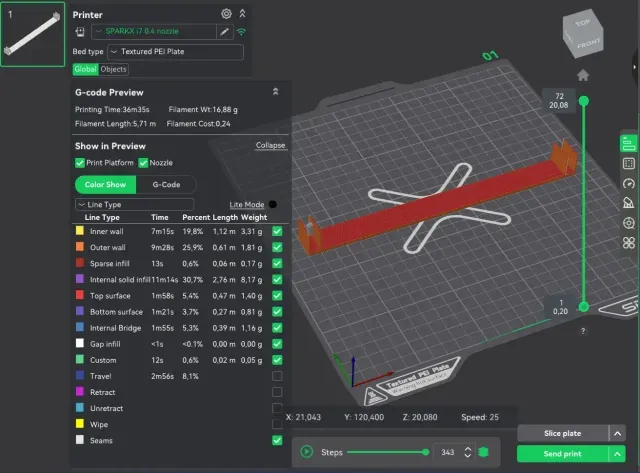Screen dimensions: 640x473
Task: Uncheck Sparse infill visibility checkbox
Action: [x=277, y=263]
